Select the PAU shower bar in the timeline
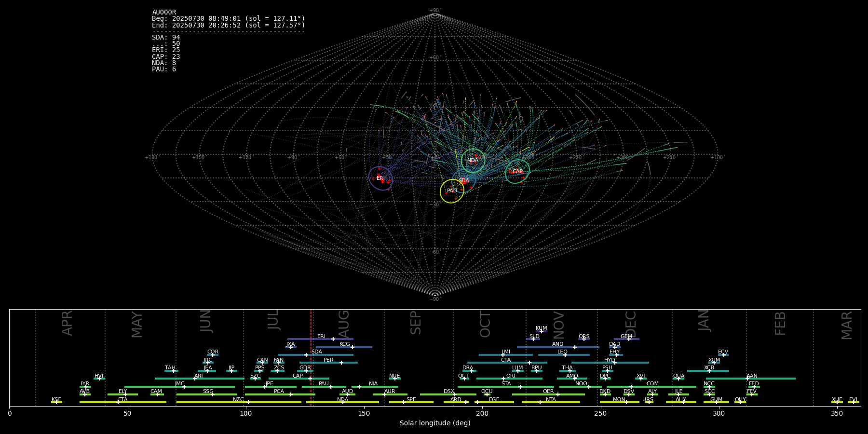This screenshot has width=868, height=434. coord(324,387)
